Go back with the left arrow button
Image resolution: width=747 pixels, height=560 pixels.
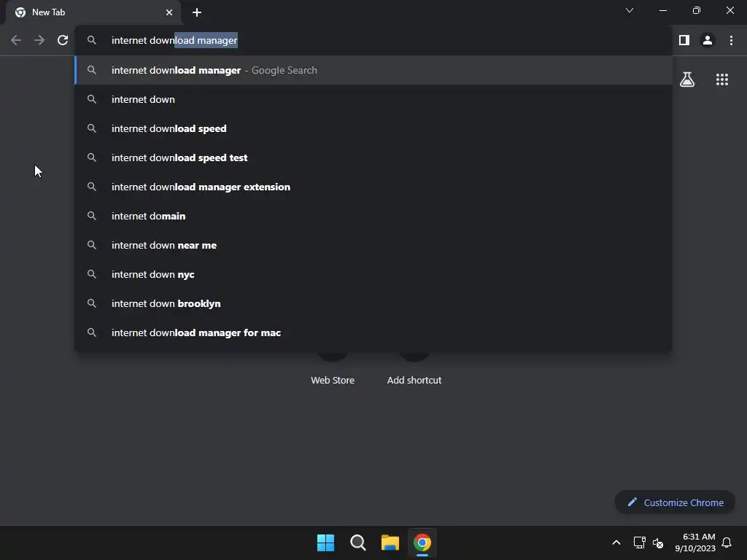tap(16, 41)
